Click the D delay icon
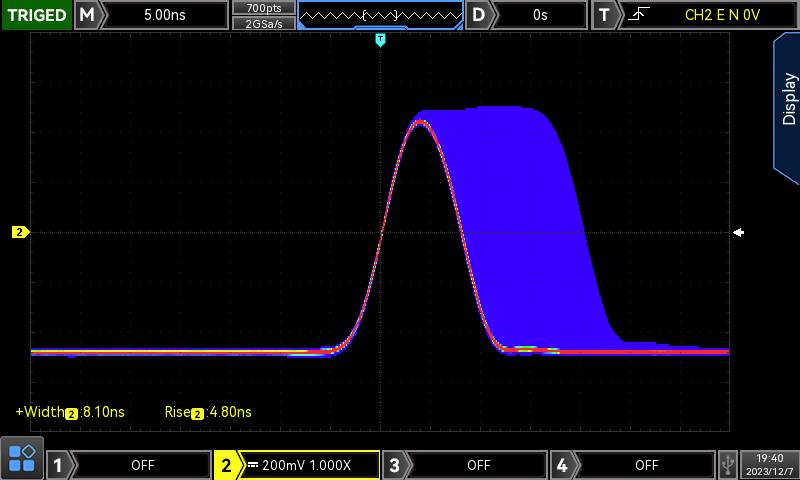This screenshot has width=800, height=480. pyautogui.click(x=480, y=15)
